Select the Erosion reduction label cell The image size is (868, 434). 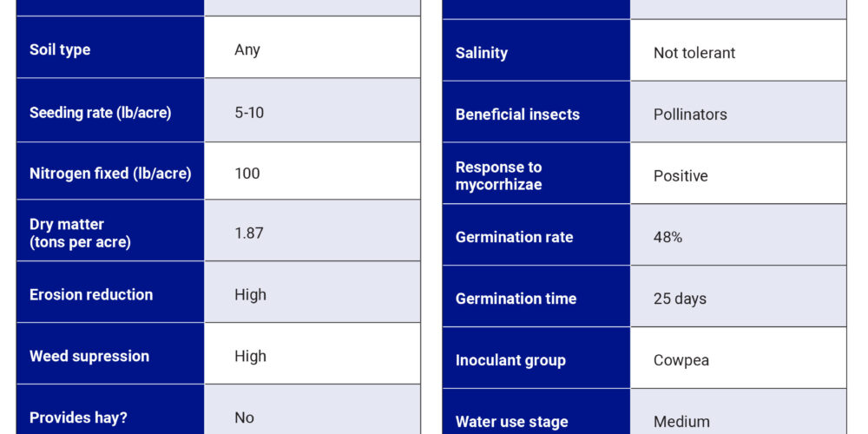tap(91, 294)
